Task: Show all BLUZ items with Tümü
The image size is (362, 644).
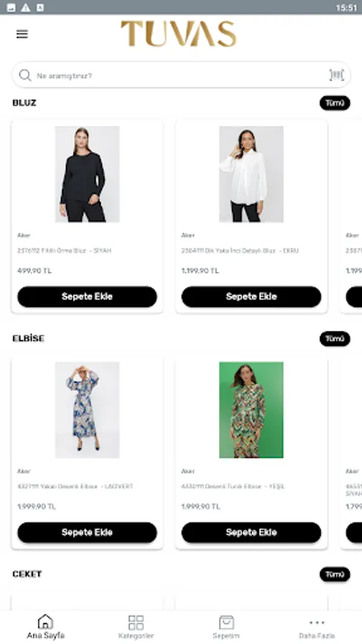Action: click(x=335, y=103)
